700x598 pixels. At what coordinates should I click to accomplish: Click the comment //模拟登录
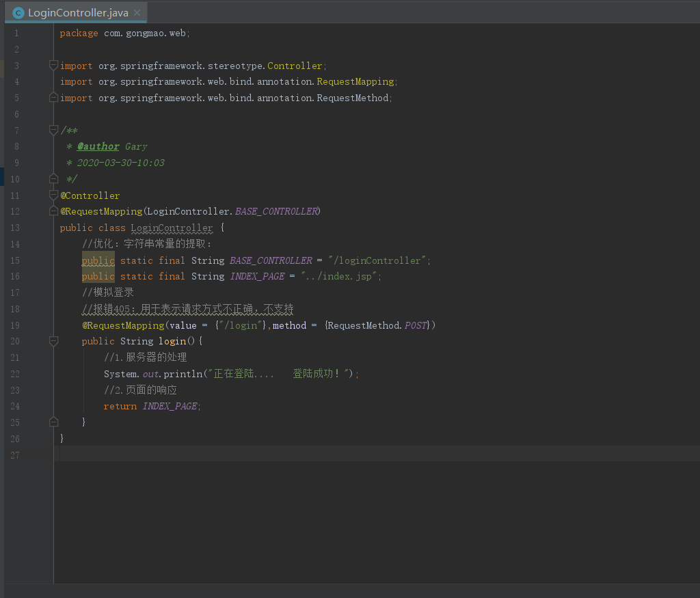[x=108, y=293]
